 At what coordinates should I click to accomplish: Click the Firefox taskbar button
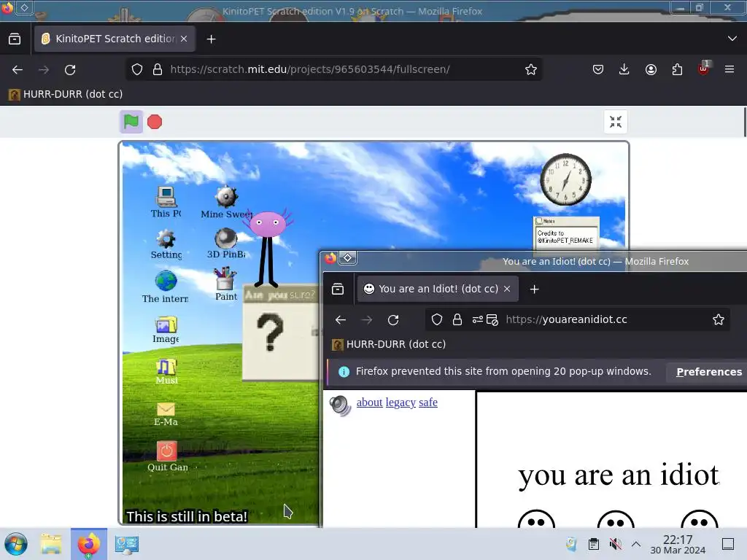[x=88, y=544]
